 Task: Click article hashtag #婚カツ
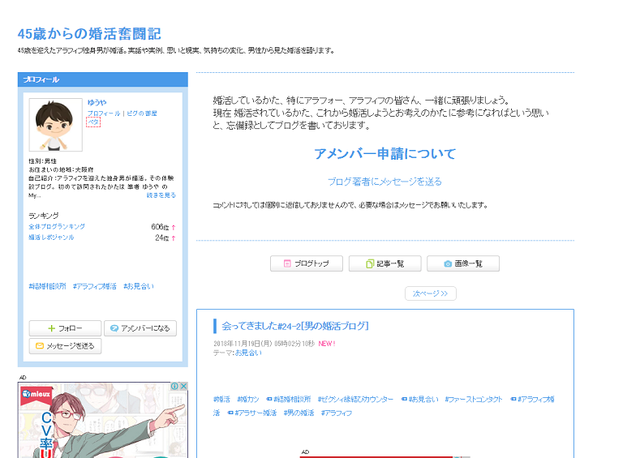248,399
